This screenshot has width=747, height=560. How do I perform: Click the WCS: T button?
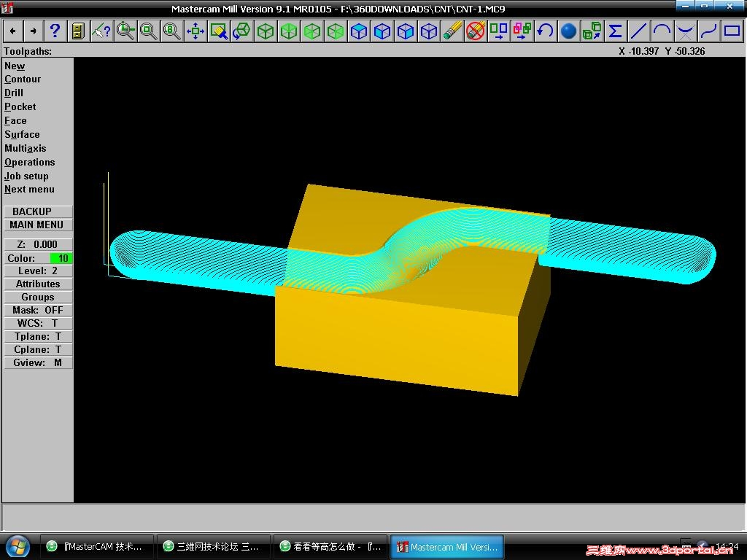click(38, 323)
